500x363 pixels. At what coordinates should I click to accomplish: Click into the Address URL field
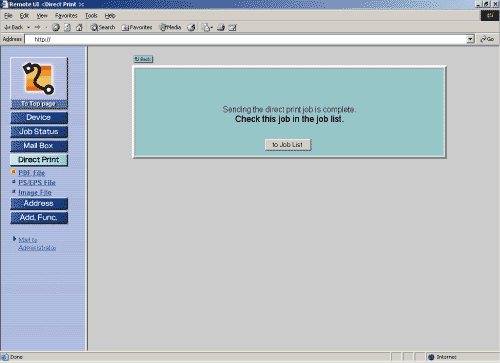point(246,39)
